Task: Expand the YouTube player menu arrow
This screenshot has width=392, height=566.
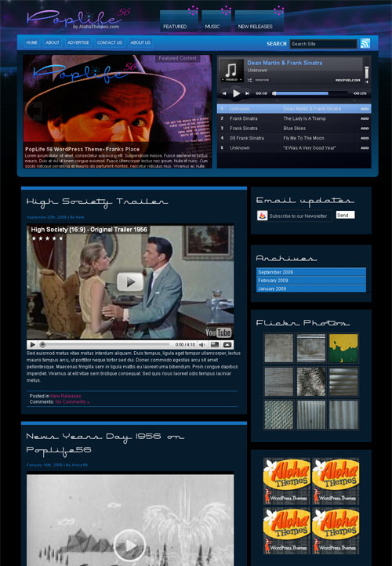Action: pos(227,345)
